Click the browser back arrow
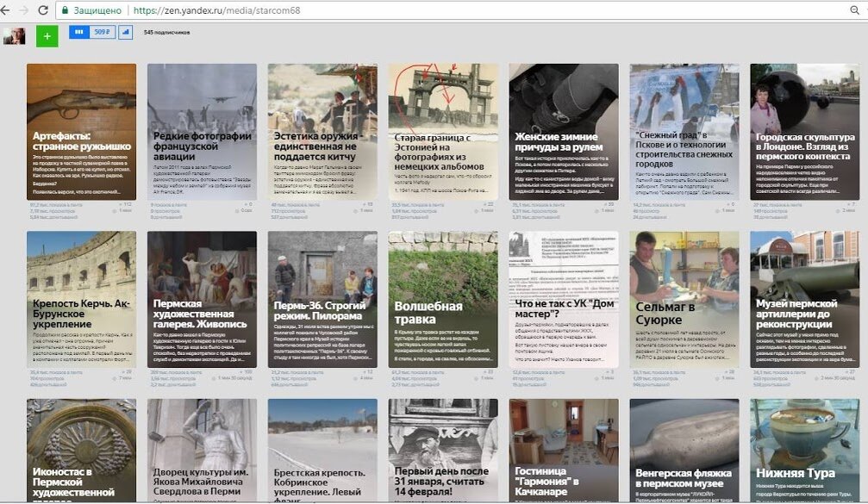 tap(4, 10)
